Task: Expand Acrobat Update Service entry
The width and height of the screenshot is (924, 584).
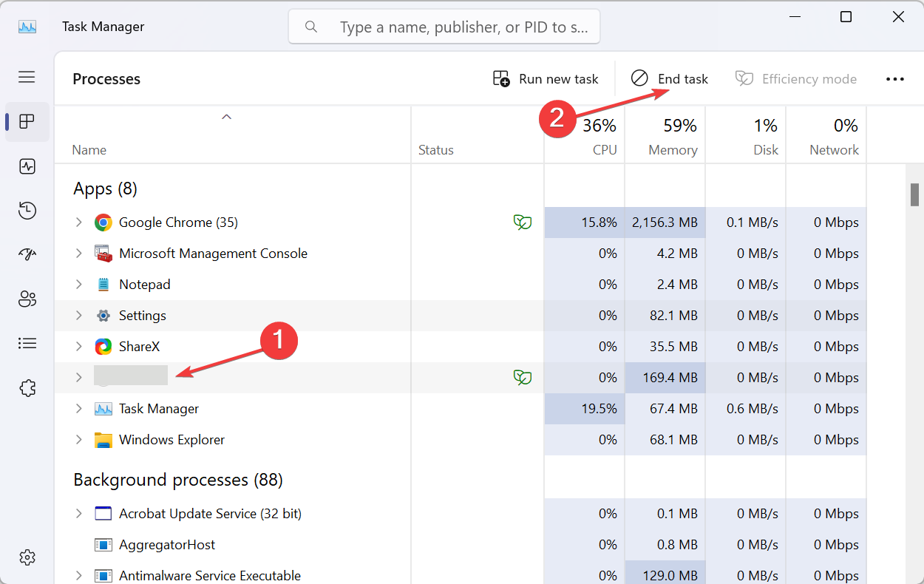Action: (79, 513)
